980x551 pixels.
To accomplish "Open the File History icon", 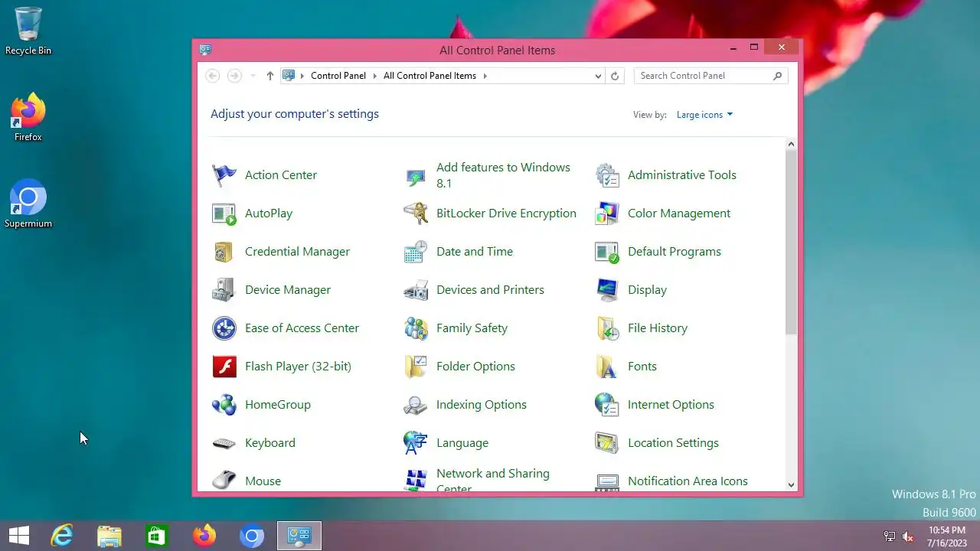I will pyautogui.click(x=607, y=328).
